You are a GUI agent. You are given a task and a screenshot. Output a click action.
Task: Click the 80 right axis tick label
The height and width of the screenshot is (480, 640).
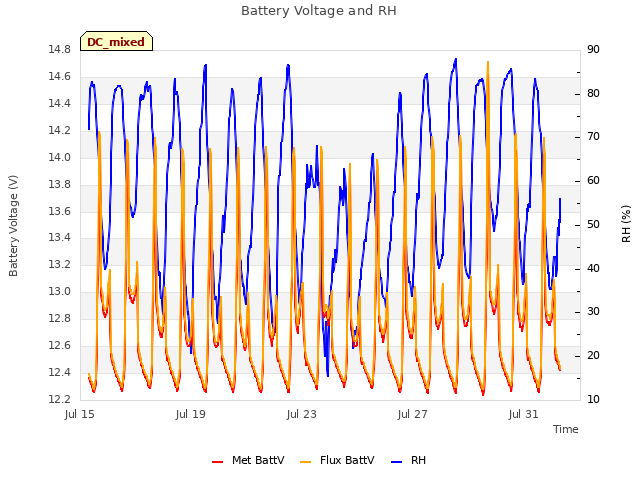click(593, 93)
